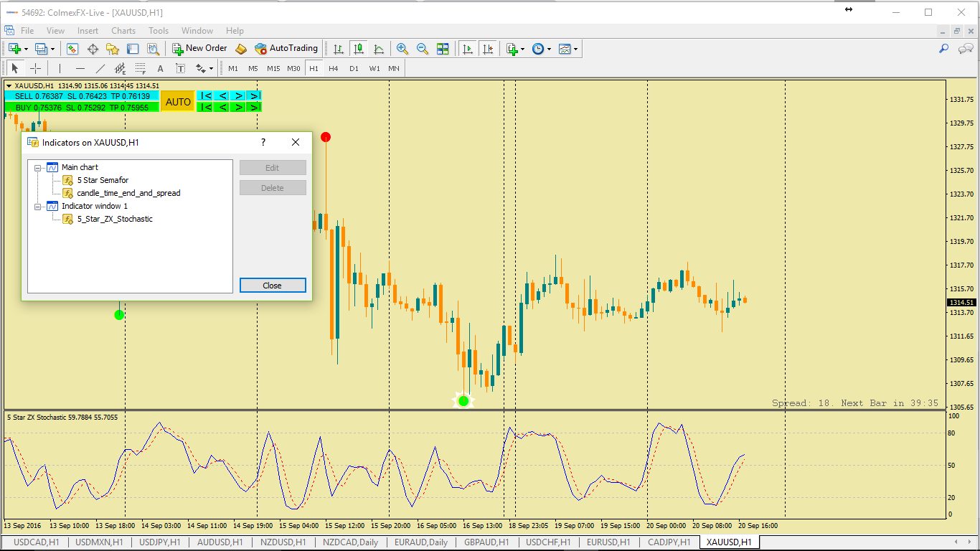The height and width of the screenshot is (551, 980).
Task: Select the crosshair tool
Action: (35, 68)
